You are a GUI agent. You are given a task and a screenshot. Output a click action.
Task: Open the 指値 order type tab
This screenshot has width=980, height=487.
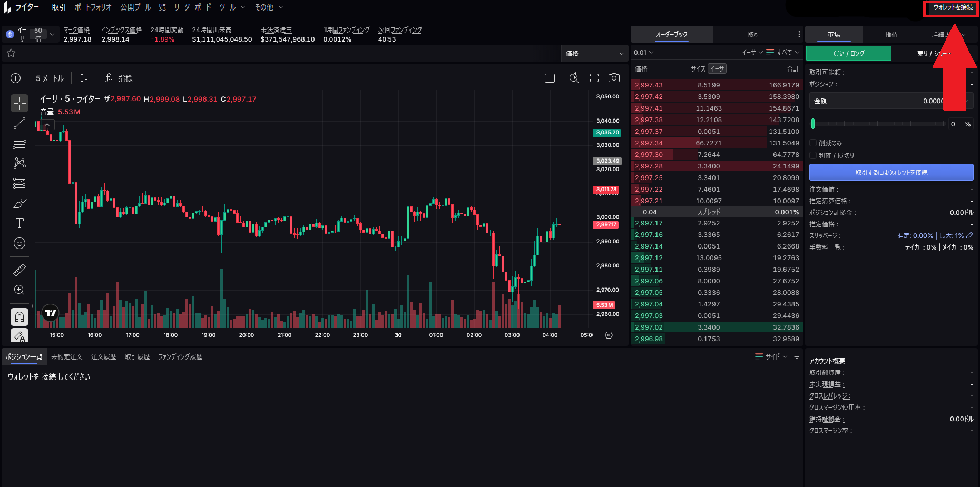891,34
